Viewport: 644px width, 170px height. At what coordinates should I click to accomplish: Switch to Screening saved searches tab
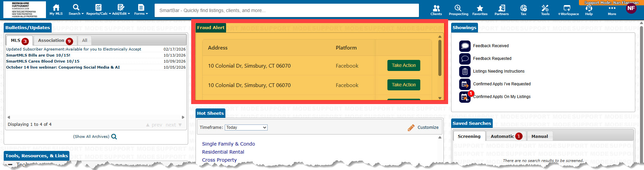469,136
